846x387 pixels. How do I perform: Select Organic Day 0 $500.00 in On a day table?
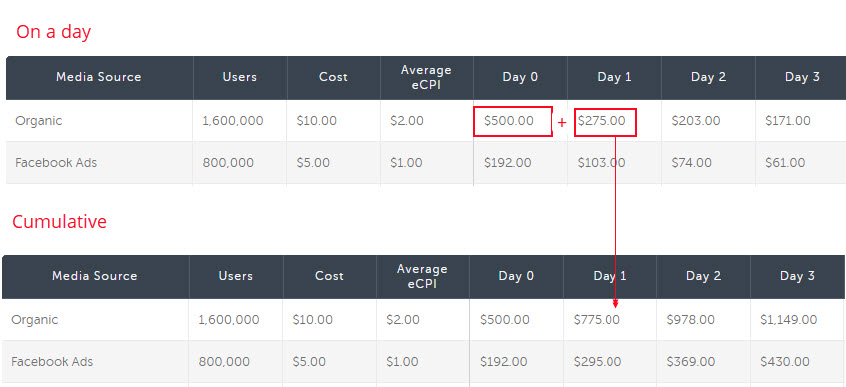[509, 121]
